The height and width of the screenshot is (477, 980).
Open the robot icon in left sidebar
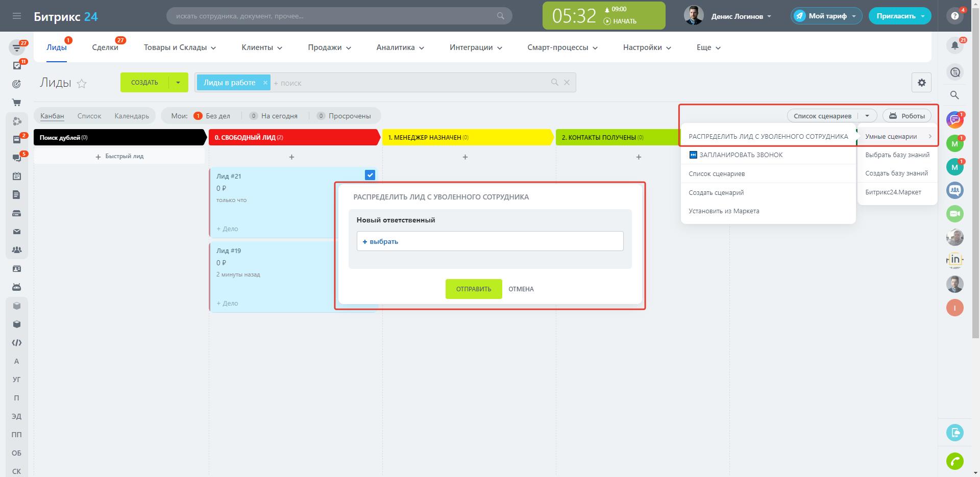16,287
